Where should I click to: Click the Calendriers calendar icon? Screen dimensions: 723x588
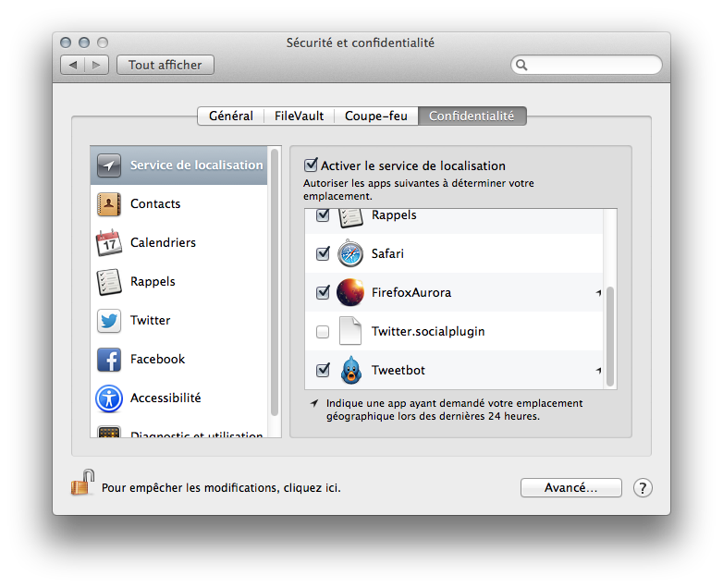coord(109,242)
